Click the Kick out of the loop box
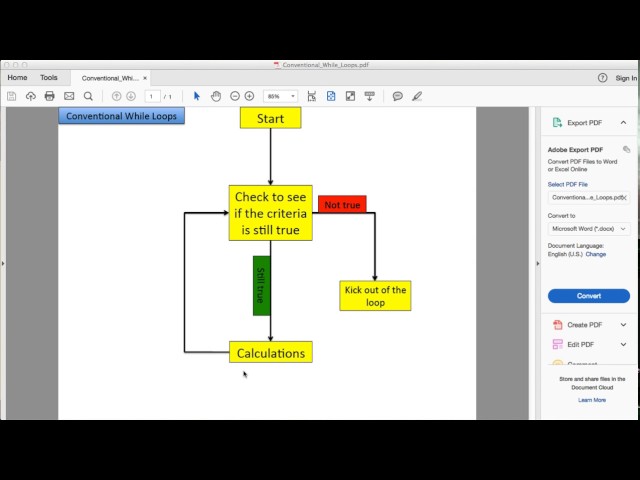Image resolution: width=640 pixels, height=480 pixels. pyautogui.click(x=375, y=296)
